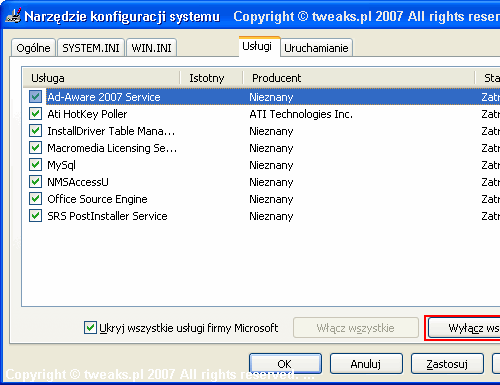Click the 'ATI Technologies Inc.' producer cell
This screenshot has height=385, width=500.
tap(301, 114)
